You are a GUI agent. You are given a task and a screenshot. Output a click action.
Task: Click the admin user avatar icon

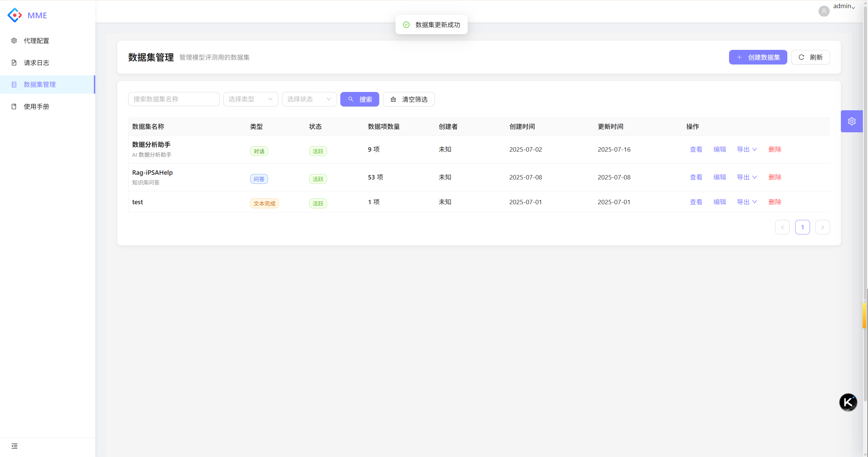[824, 11]
